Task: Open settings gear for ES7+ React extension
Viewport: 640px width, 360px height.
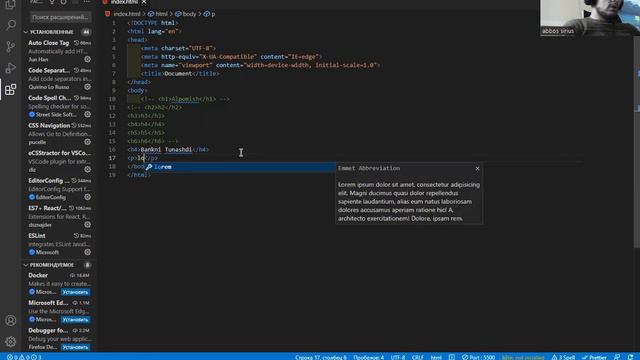Action: [x=87, y=224]
